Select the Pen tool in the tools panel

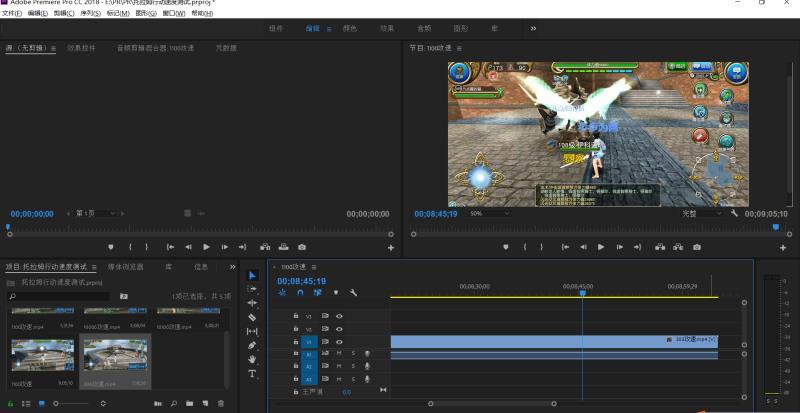252,345
